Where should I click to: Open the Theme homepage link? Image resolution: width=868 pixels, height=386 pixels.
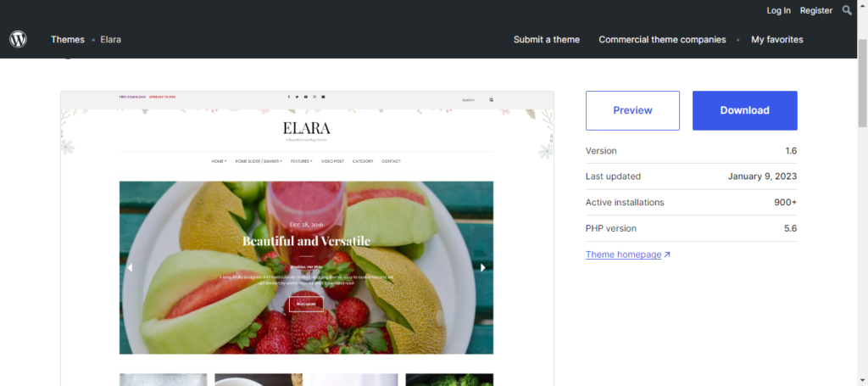pyautogui.click(x=623, y=255)
